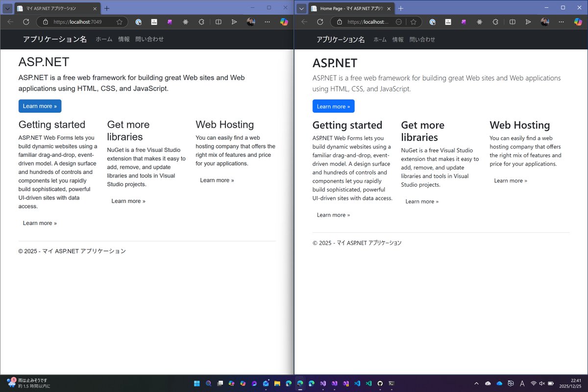Click the share arrow icon in right window
588x392 pixels.
[528, 22]
